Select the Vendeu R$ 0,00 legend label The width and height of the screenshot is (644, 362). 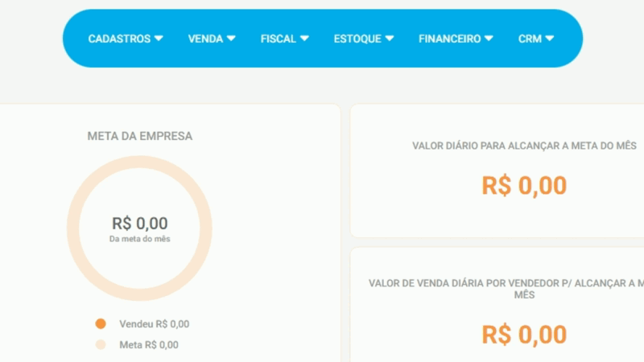155,324
